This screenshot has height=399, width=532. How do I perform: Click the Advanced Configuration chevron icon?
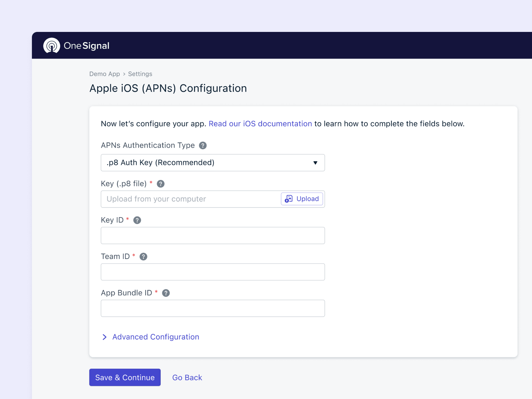(x=104, y=337)
